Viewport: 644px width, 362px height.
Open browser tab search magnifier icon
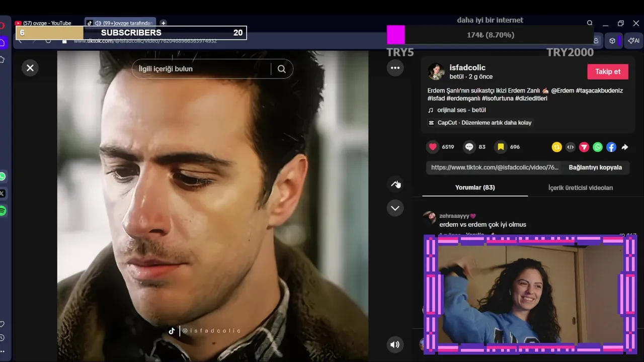590,23
